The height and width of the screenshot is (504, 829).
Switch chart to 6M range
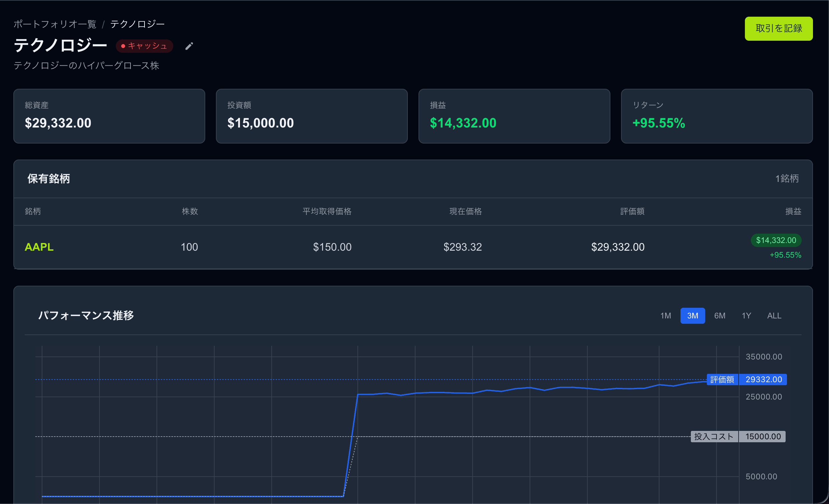tap(720, 316)
